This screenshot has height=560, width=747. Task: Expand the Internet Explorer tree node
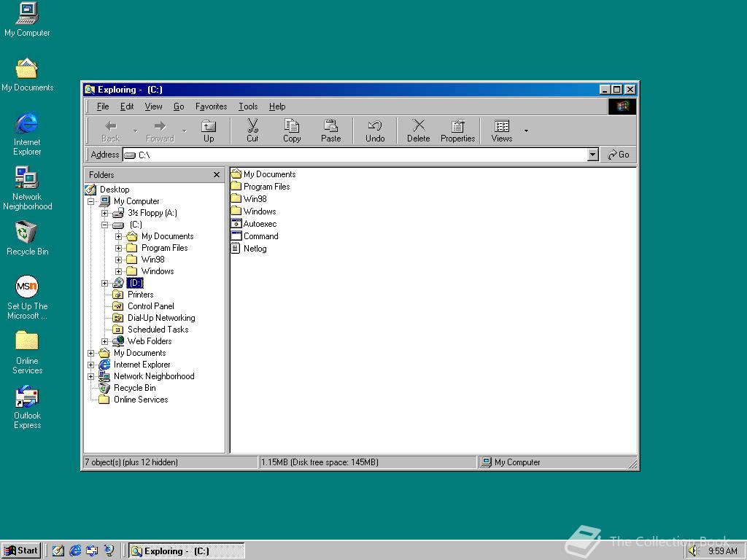click(91, 365)
